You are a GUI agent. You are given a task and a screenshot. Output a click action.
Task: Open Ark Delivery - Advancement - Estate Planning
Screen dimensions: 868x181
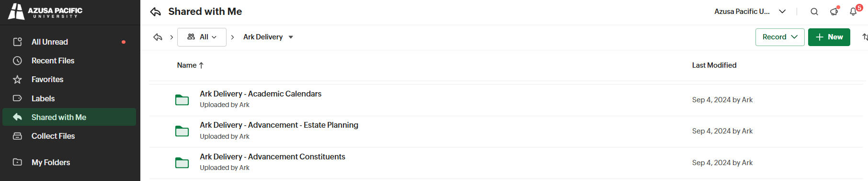pyautogui.click(x=279, y=125)
